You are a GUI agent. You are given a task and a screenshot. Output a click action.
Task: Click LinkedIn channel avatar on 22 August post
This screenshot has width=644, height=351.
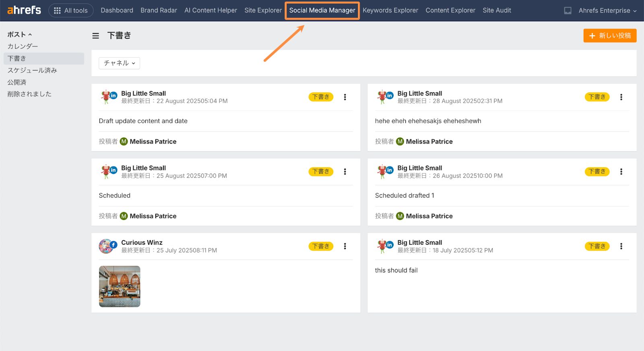point(108,97)
